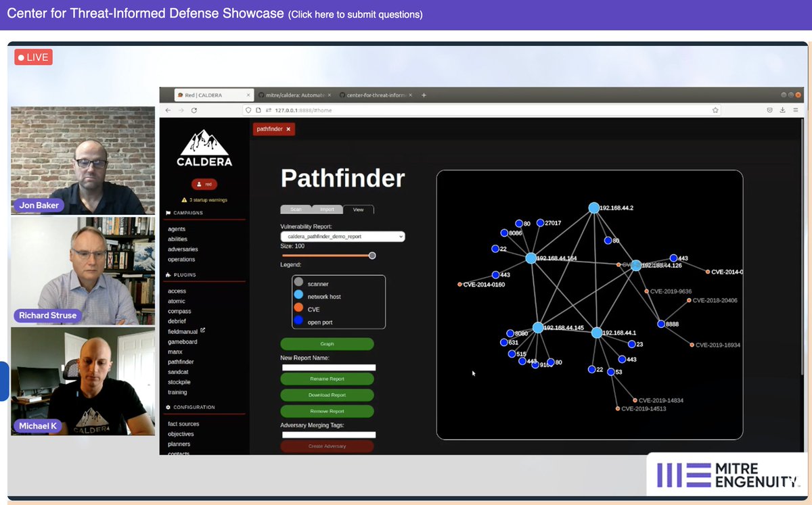Open fieldmanual external link icon
Screen dimensions: 812x505
coord(202,331)
